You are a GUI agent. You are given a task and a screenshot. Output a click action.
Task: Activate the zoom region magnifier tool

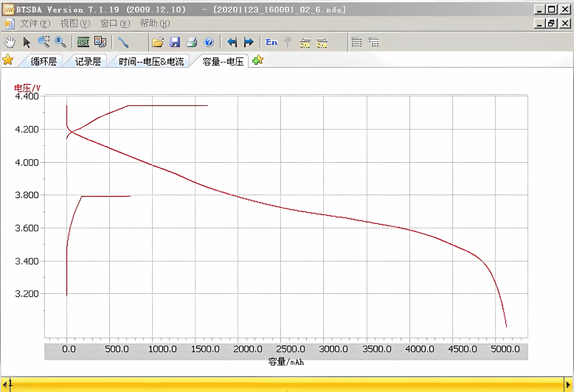44,42
